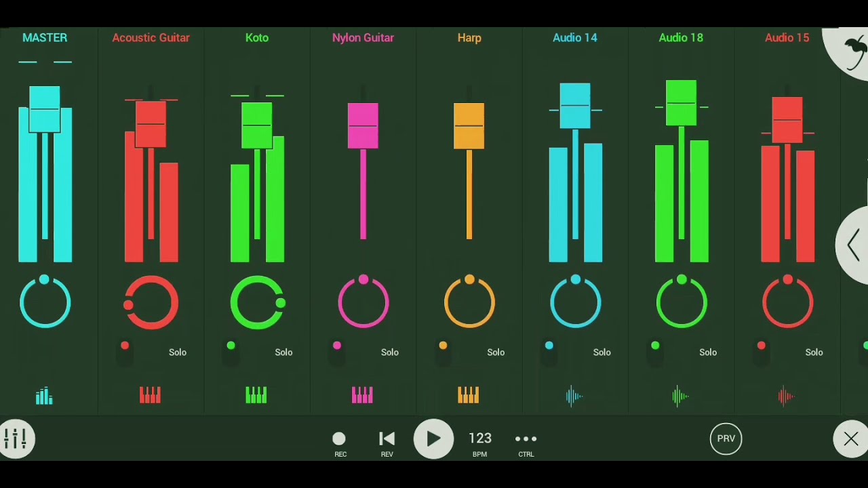Click the Audio 15 volume fader handle
The height and width of the screenshot is (488, 868).
787,120
